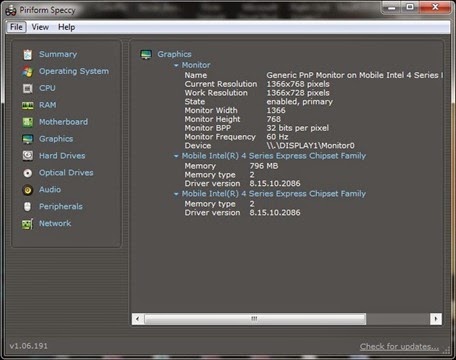Select the Current Resolution label
The width and height of the screenshot is (456, 360).
click(x=221, y=84)
